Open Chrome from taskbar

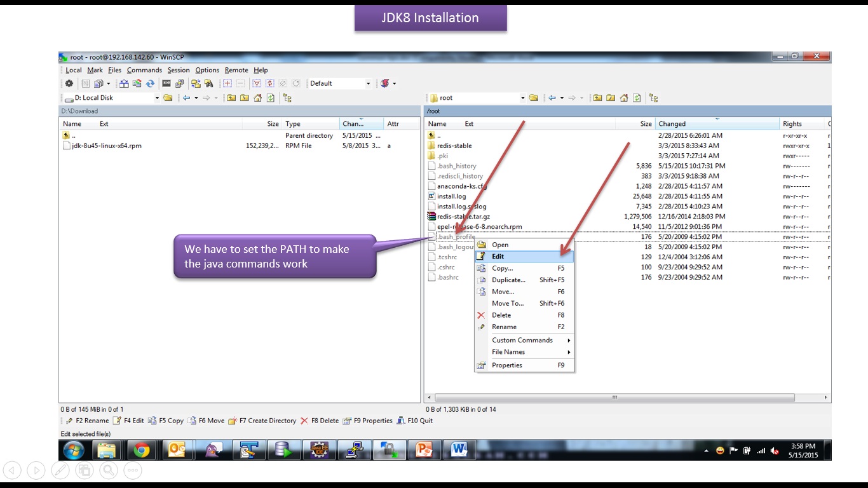click(x=142, y=451)
